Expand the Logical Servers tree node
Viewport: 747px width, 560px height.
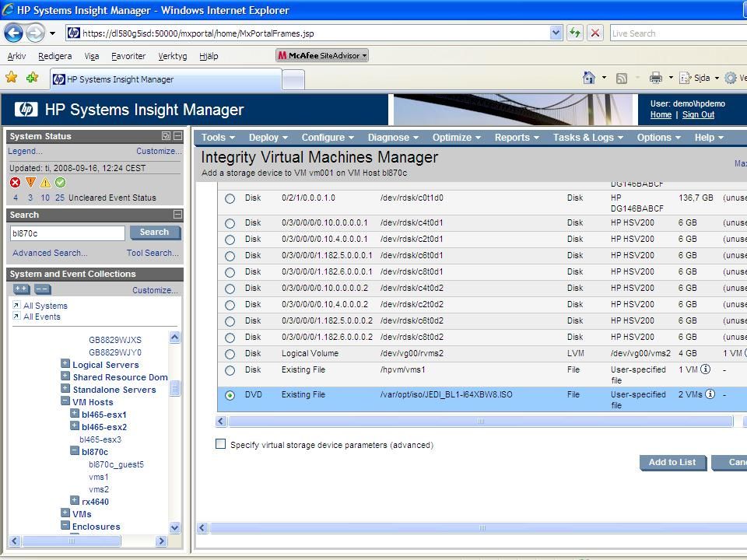click(65, 363)
